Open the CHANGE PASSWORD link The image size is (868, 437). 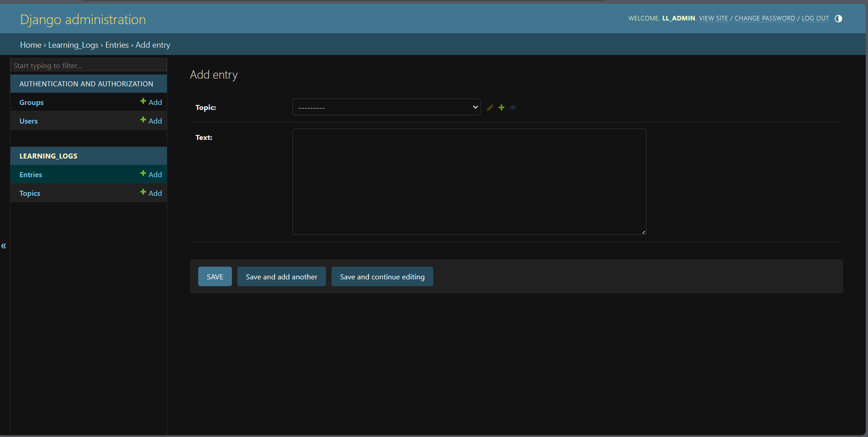(765, 19)
